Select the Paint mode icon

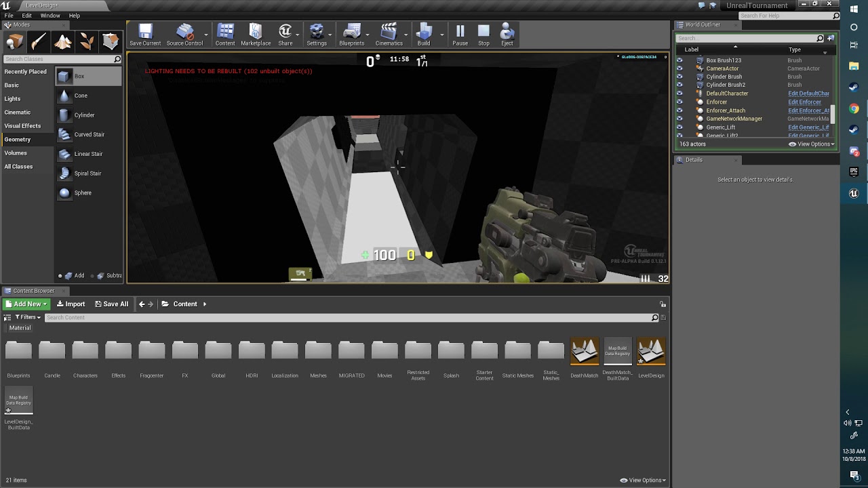point(39,42)
